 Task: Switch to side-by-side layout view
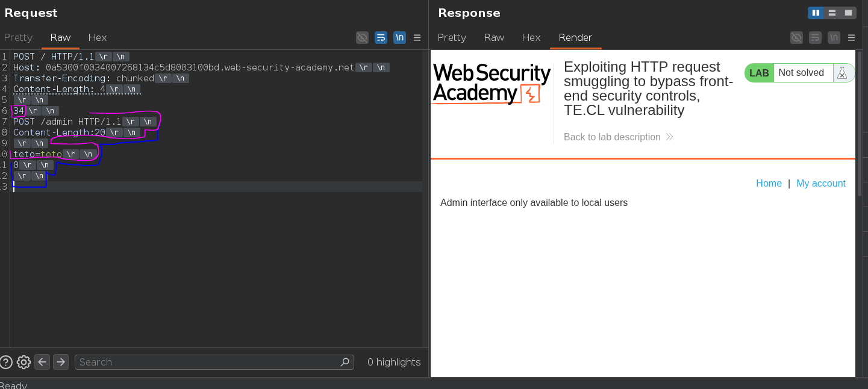click(x=816, y=13)
